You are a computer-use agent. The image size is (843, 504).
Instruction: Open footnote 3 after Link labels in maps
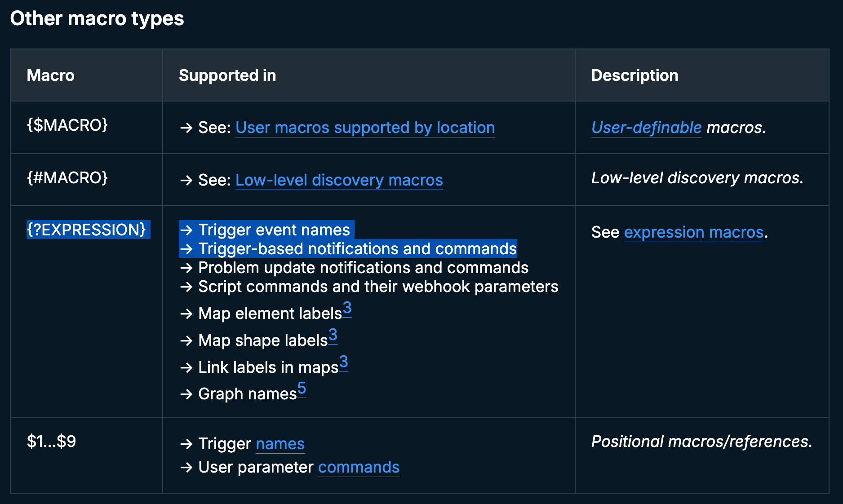click(343, 362)
